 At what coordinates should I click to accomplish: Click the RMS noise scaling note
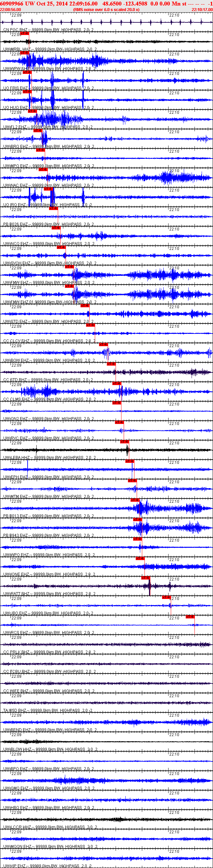[106, 10]
